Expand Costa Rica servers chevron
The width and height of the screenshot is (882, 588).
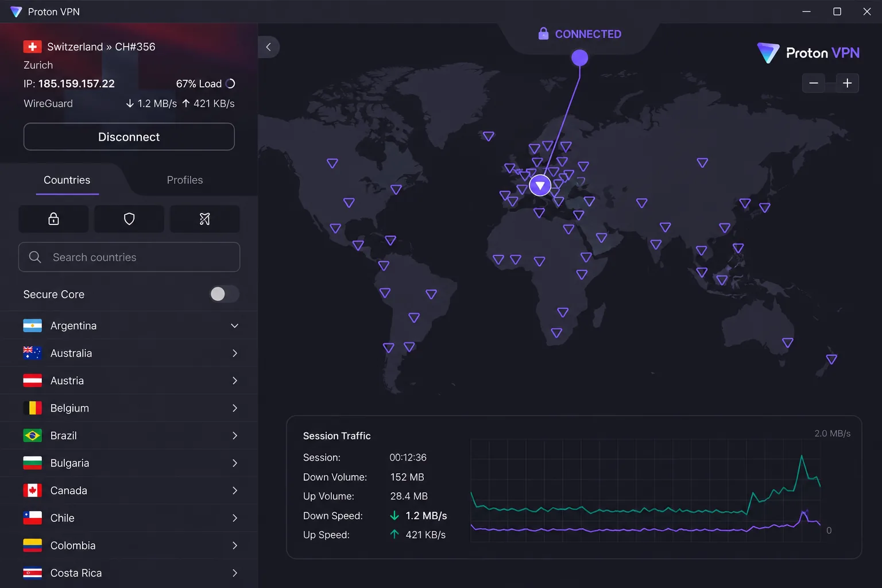[x=234, y=573]
